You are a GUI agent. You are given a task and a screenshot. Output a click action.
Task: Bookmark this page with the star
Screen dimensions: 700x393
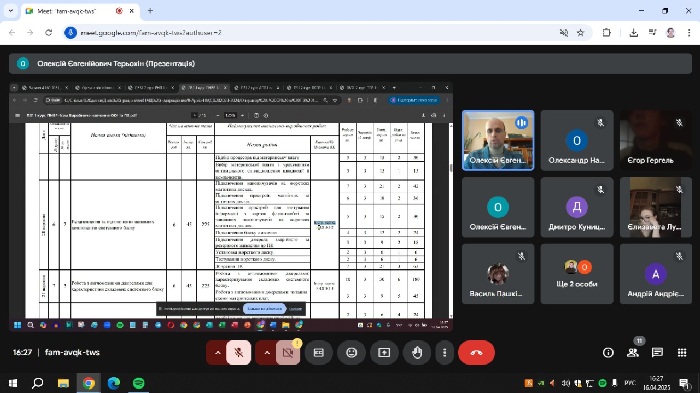(580, 33)
